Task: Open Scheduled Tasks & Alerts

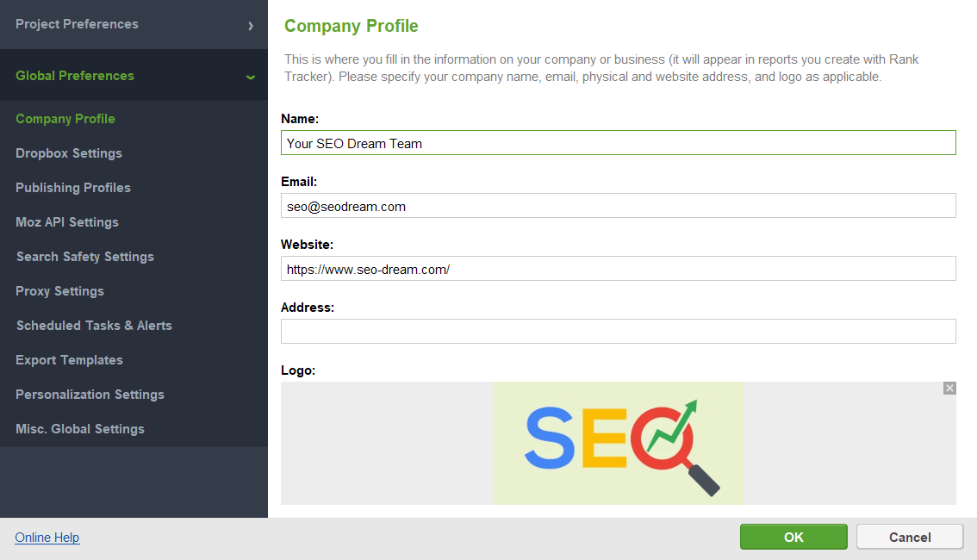Action: (x=93, y=325)
